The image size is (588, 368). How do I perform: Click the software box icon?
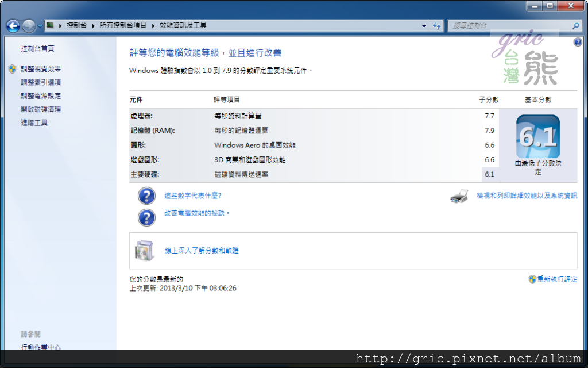(x=145, y=251)
